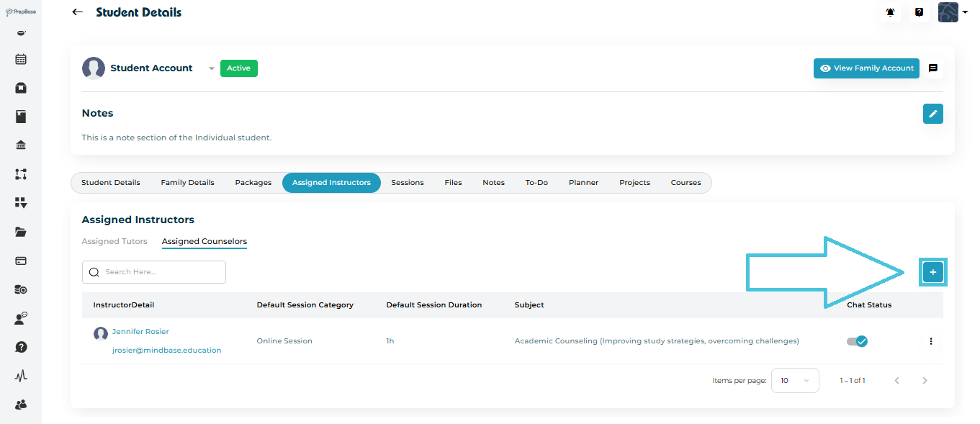Viewport: 980px width, 424px height.
Task: Open the calendar icon in the sidebar
Action: point(21,60)
